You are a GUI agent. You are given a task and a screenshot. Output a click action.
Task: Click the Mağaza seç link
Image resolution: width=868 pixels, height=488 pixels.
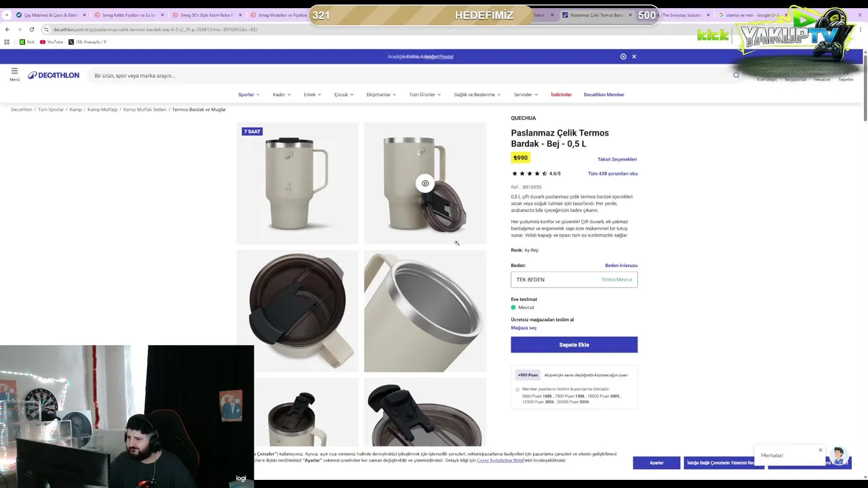point(524,328)
